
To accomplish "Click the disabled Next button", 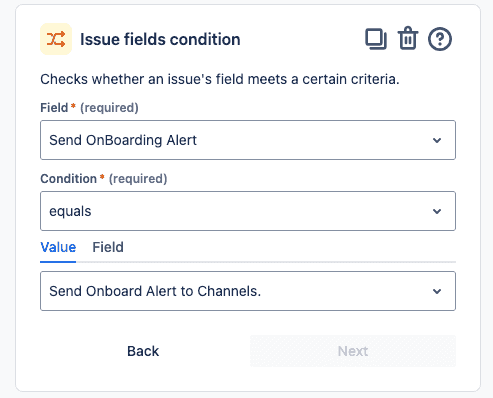I will 353,351.
